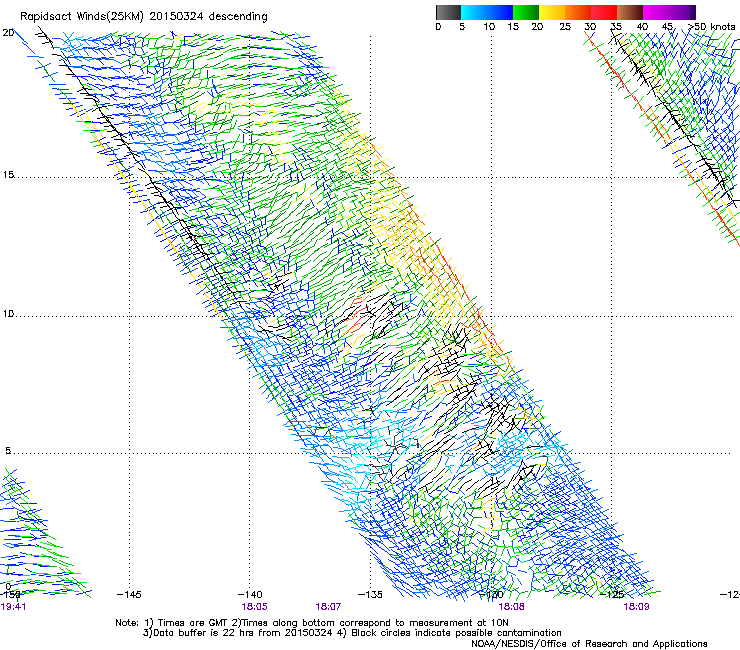The height and width of the screenshot is (650, 740).
Task: Click the legend value '25'
Action: pyautogui.click(x=565, y=27)
